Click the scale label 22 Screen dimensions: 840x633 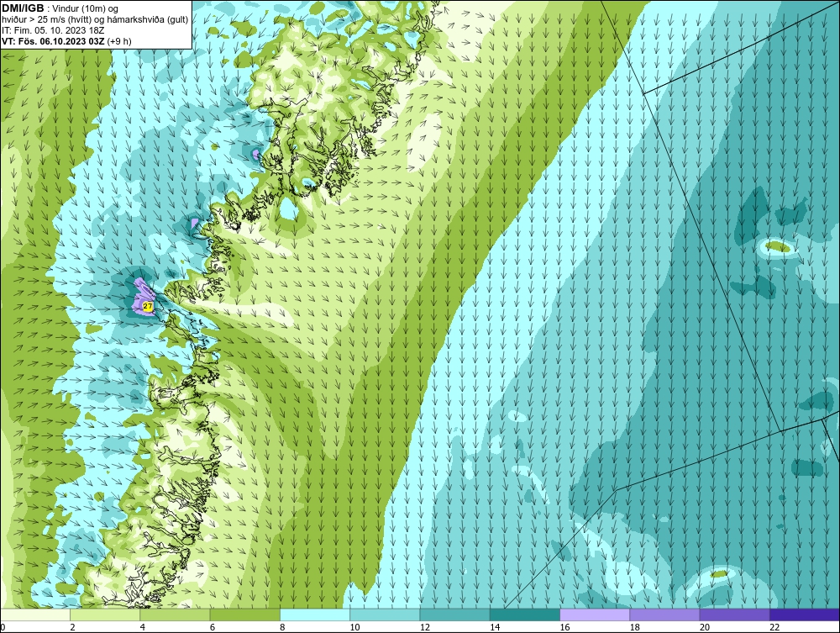tap(774, 628)
